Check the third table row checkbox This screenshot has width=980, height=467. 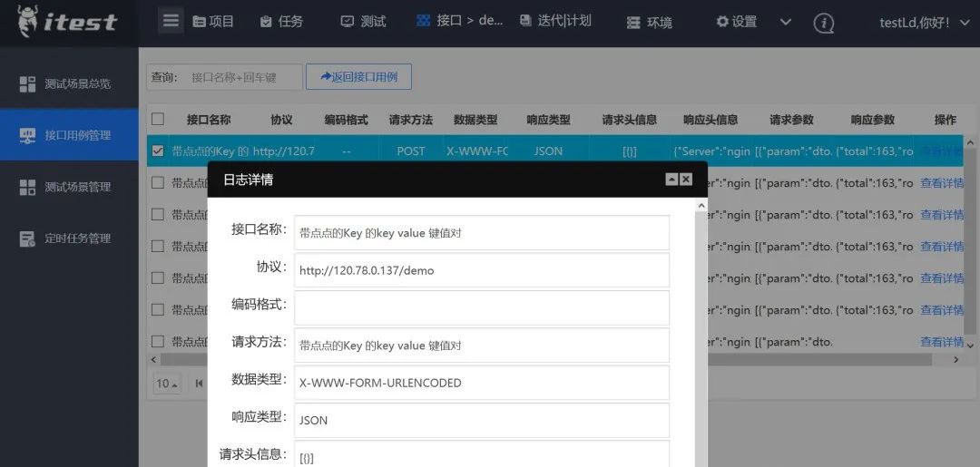coord(158,214)
